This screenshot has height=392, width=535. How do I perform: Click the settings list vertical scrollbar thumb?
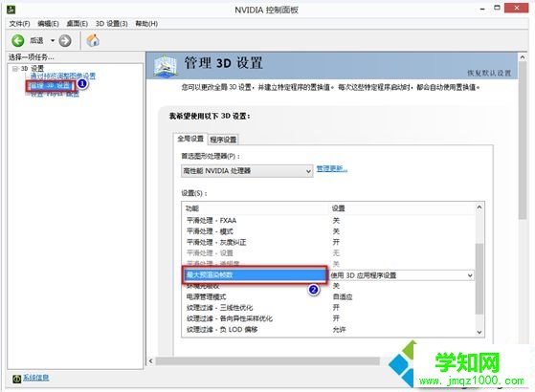click(x=479, y=278)
